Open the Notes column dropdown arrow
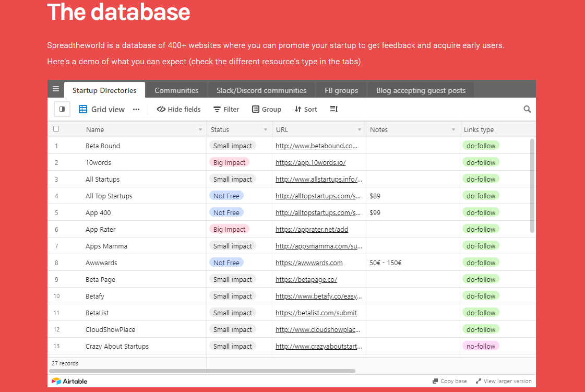This screenshot has width=585, height=392. tap(453, 129)
